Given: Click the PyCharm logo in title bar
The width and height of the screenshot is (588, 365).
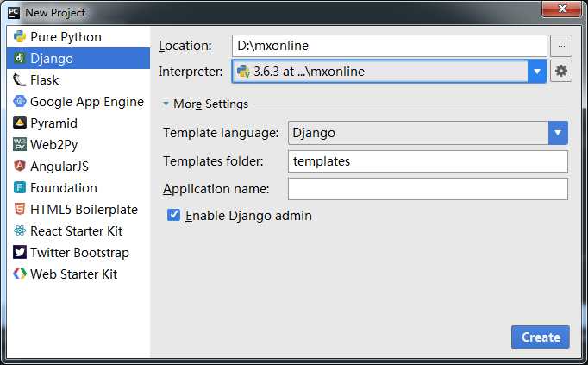Looking at the screenshot, I should 14,12.
